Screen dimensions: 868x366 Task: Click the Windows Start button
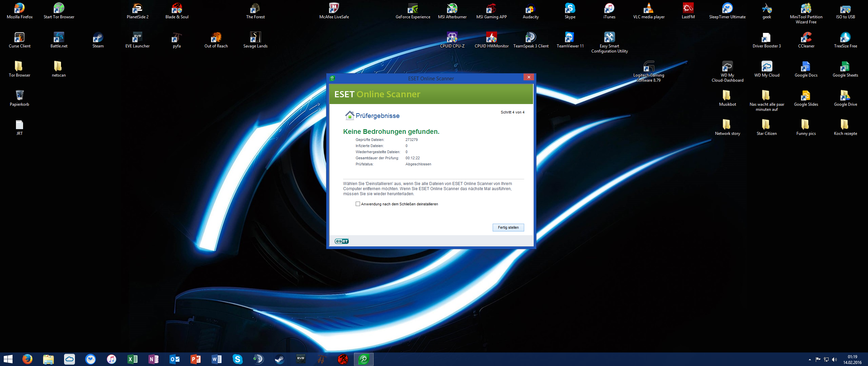point(8,359)
